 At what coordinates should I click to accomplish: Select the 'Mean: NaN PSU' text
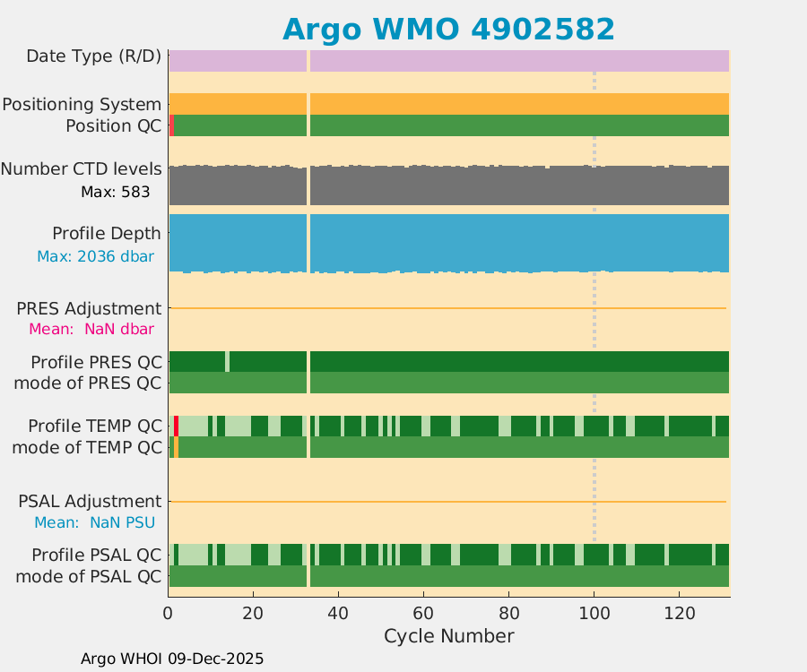[95, 522]
